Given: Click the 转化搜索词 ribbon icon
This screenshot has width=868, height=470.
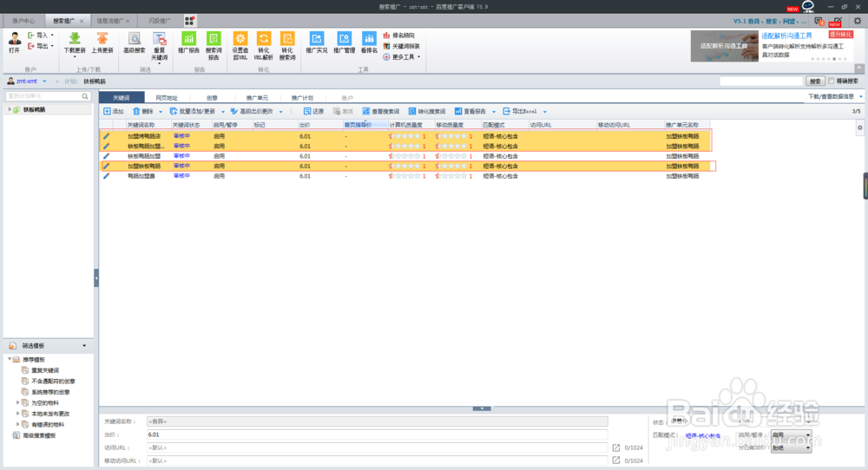Looking at the screenshot, I should tap(286, 39).
